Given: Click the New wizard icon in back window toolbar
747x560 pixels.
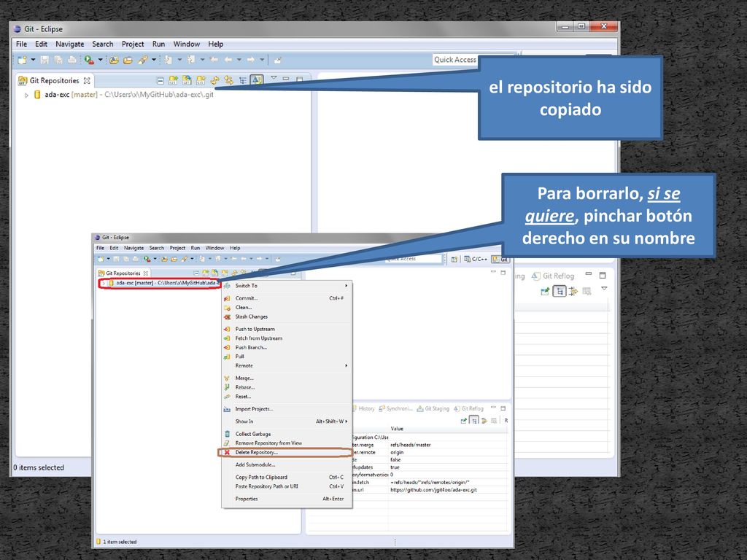Looking at the screenshot, I should pyautogui.click(x=22, y=60).
